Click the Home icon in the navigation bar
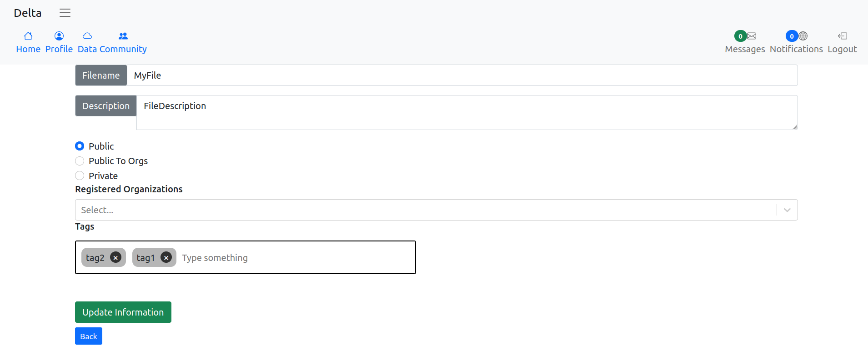868x356 pixels. coord(28,36)
